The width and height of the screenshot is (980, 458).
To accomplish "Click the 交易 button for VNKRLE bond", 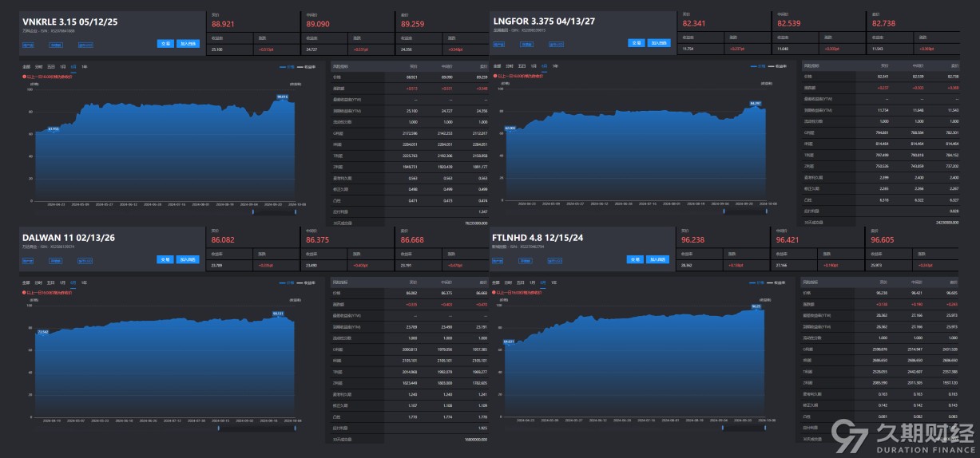I will click(x=165, y=43).
